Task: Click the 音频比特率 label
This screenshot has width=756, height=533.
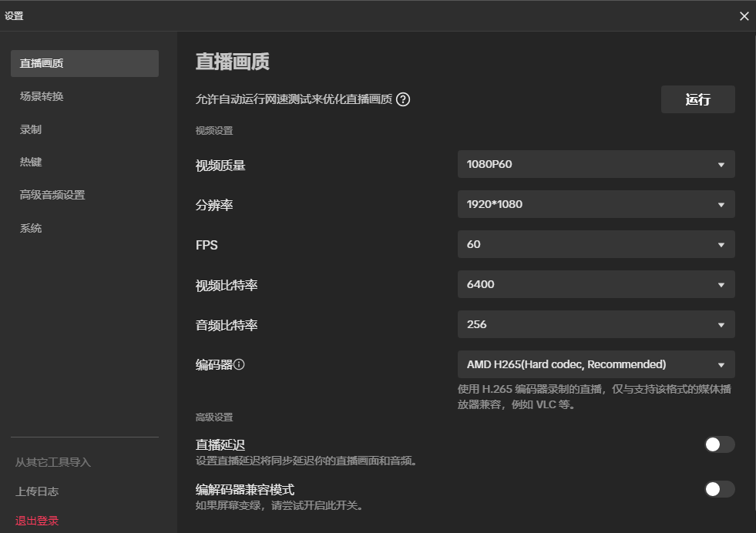Action: click(226, 325)
